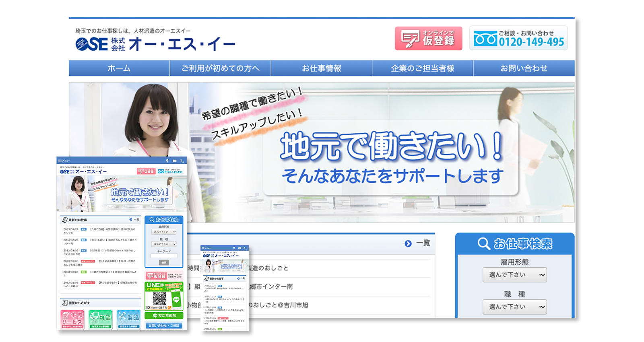Open the online 仮登録 button in desktop header

pyautogui.click(x=428, y=38)
